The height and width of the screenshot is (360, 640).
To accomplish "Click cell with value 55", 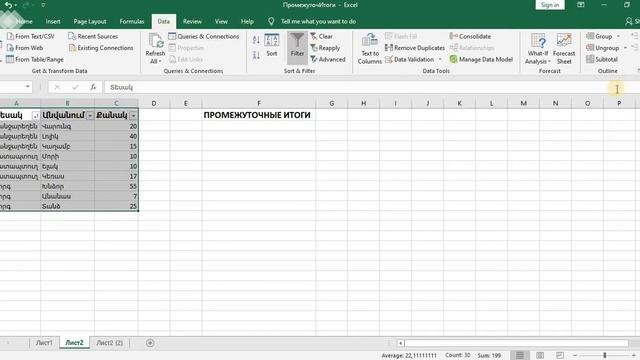I will (116, 186).
